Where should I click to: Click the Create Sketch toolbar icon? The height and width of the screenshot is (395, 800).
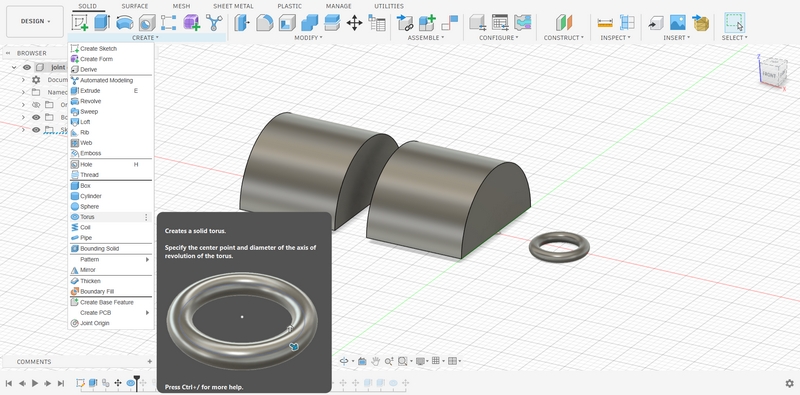click(x=80, y=22)
